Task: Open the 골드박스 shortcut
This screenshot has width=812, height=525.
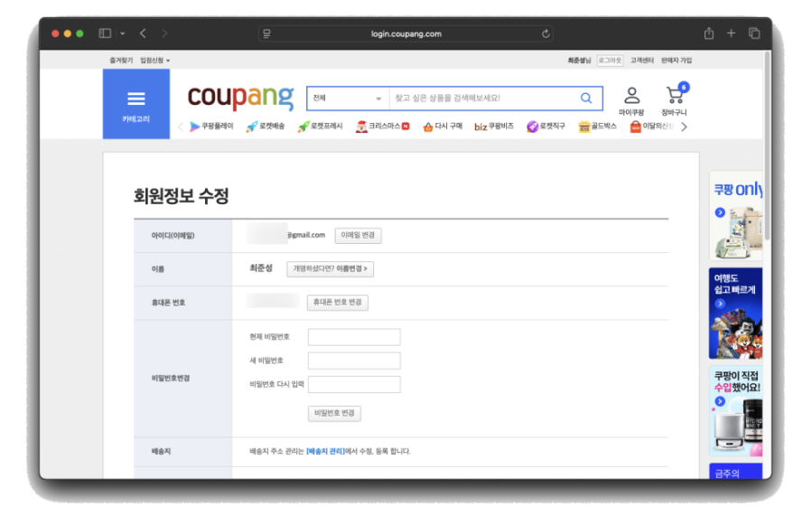Action: pyautogui.click(x=597, y=127)
